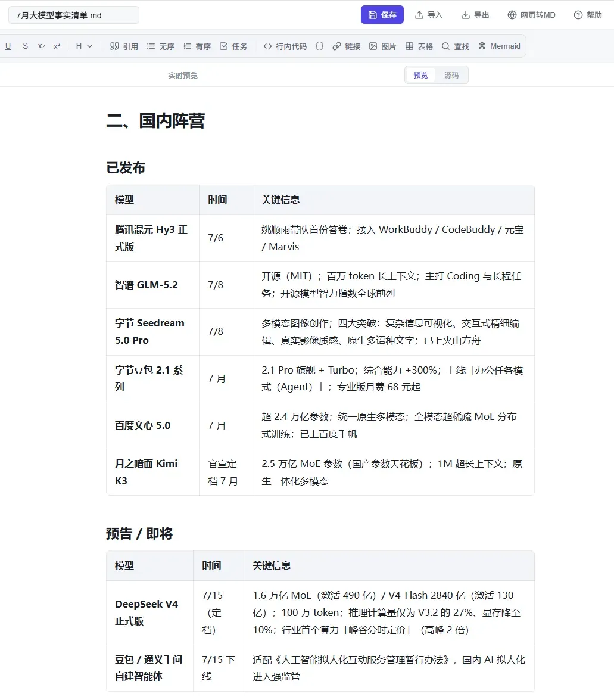
Task: Switch to the preview (预览) tab
Action: click(x=420, y=75)
